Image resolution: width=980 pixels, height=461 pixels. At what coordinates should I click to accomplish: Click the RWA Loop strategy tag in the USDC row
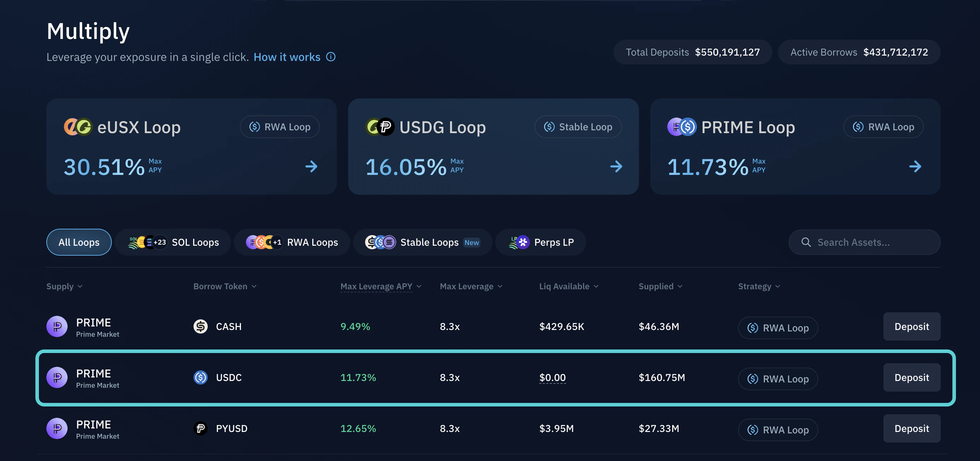778,379
